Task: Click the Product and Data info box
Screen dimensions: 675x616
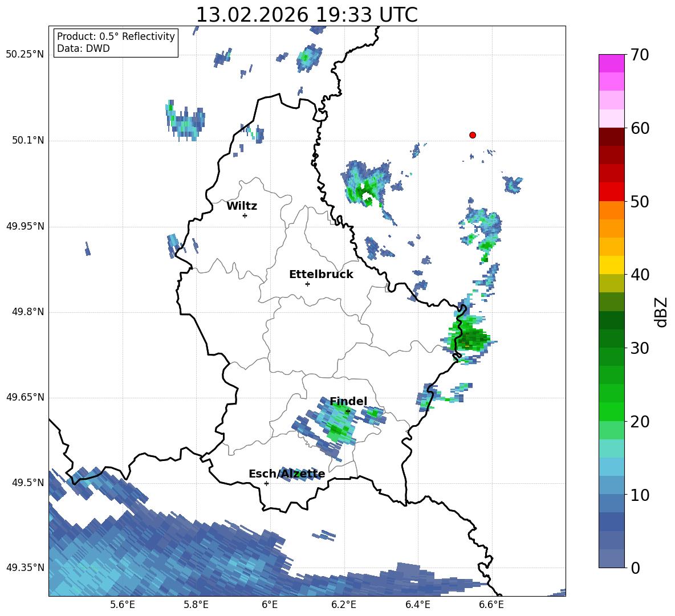Action: [115, 42]
